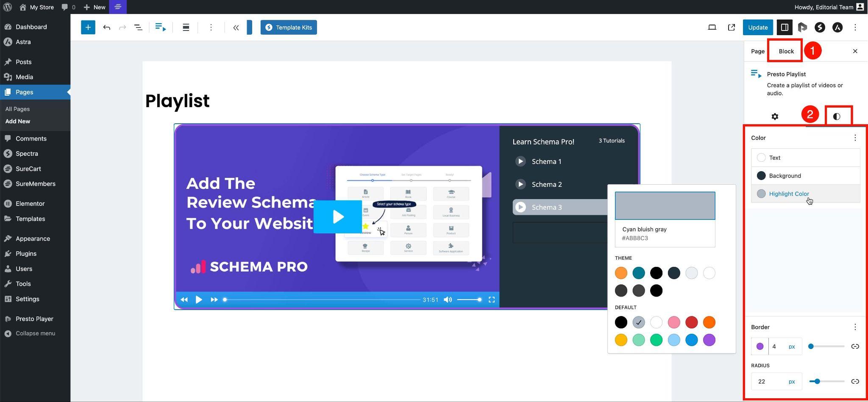868x402 pixels.
Task: Open Color options three-dot menu
Action: point(855,138)
